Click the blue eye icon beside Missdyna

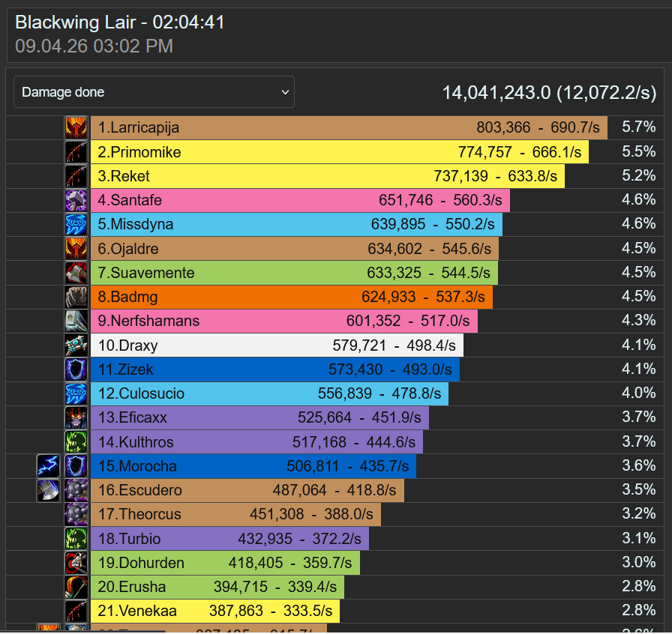click(x=76, y=224)
